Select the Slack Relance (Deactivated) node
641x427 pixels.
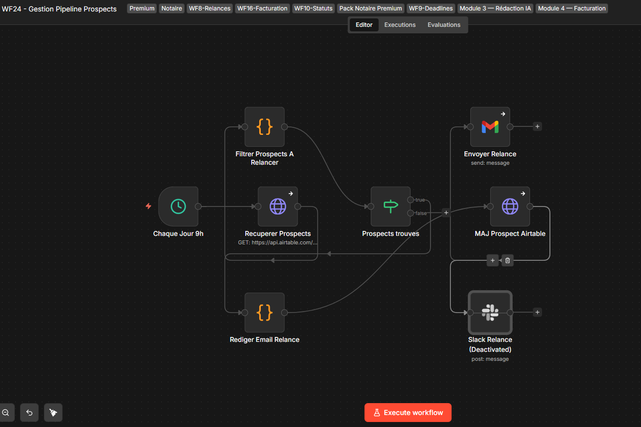[x=490, y=313]
